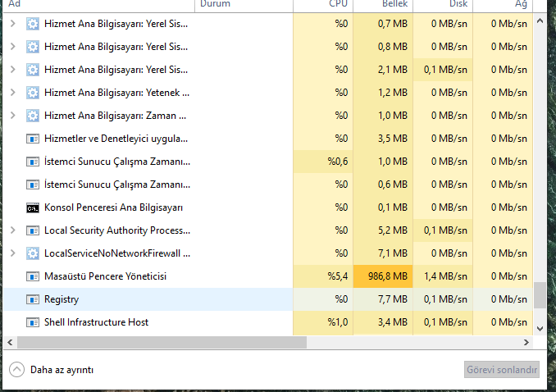Screen dimensions: 556x392
Task: Select Local Security Authority Process name
Action: click(x=117, y=230)
